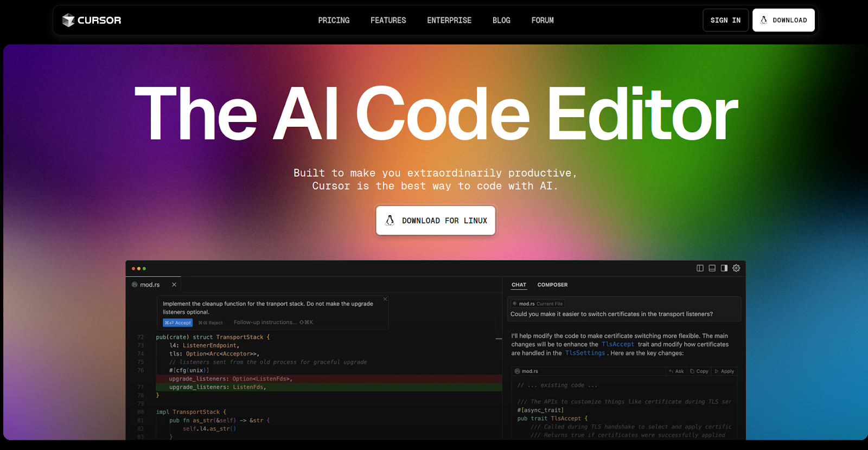Click the chat question about switching certificates
868x450 pixels.
pyautogui.click(x=611, y=314)
